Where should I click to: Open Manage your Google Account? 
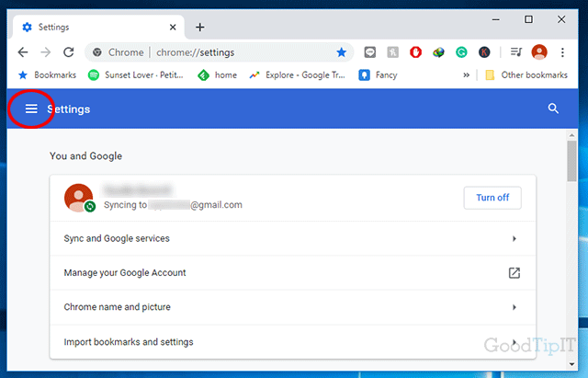tap(292, 273)
